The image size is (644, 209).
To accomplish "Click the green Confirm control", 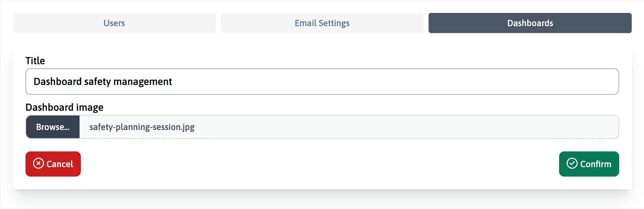I will point(589,164).
